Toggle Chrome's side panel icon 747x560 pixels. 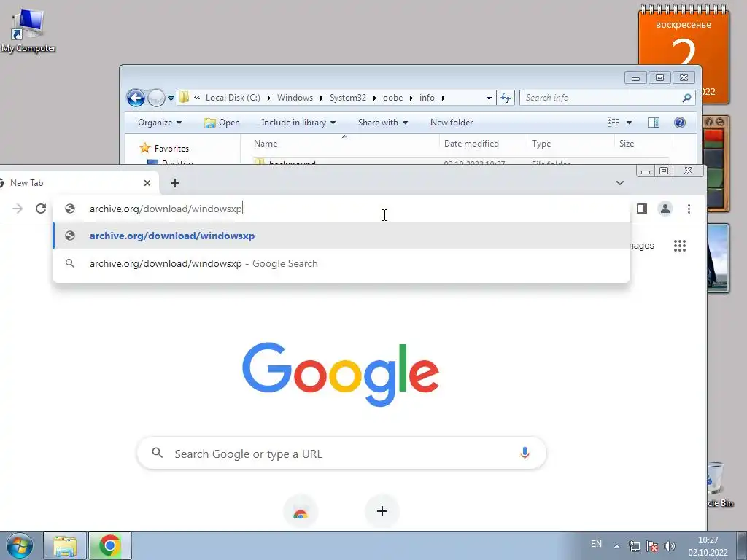pos(642,209)
